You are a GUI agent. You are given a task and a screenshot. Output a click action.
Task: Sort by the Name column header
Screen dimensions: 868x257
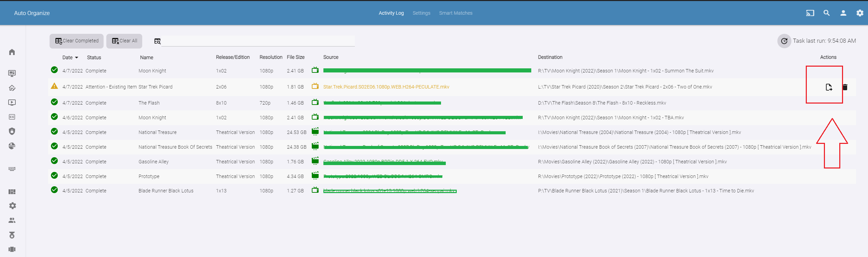click(x=146, y=57)
